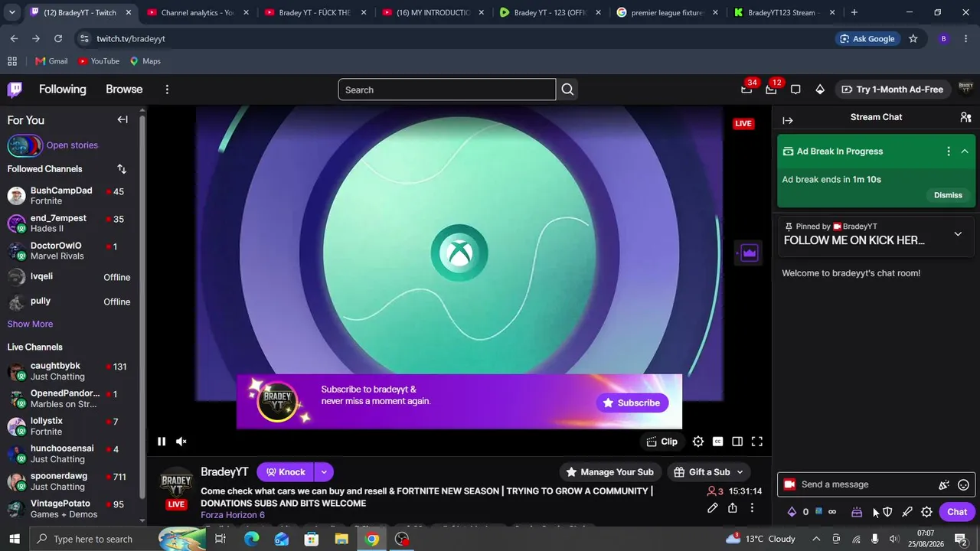
Task: Switch to the premier league fixtures tab
Action: (x=667, y=12)
